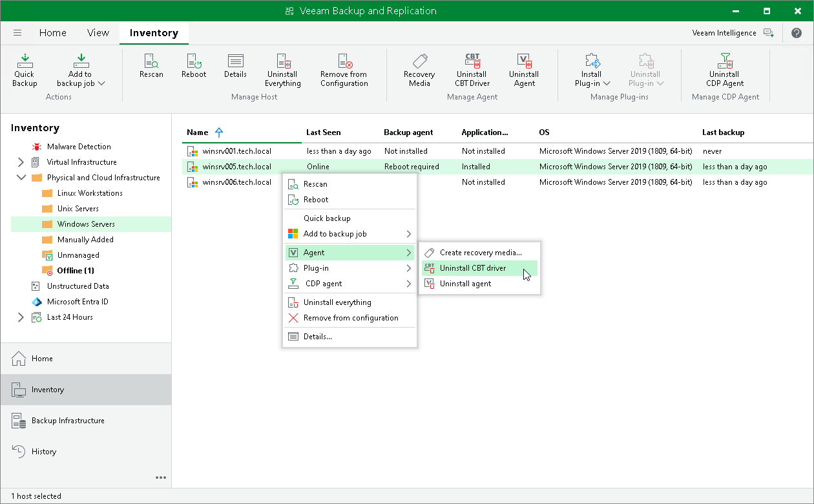Choose Rescan in the context menu
The height and width of the screenshot is (504, 814).
click(350, 184)
